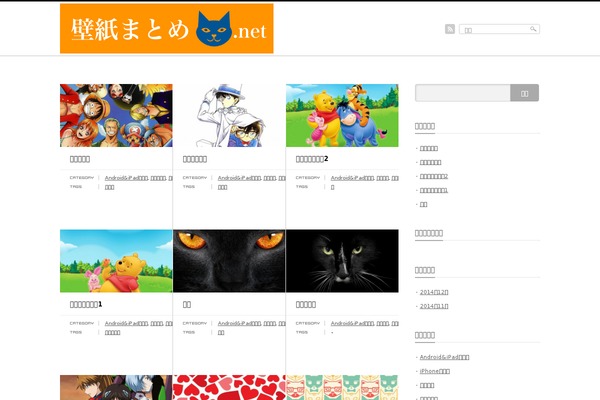This screenshot has width=600, height=400.
Task: Click the title under the orange-eyed cat image
Action: tap(187, 304)
